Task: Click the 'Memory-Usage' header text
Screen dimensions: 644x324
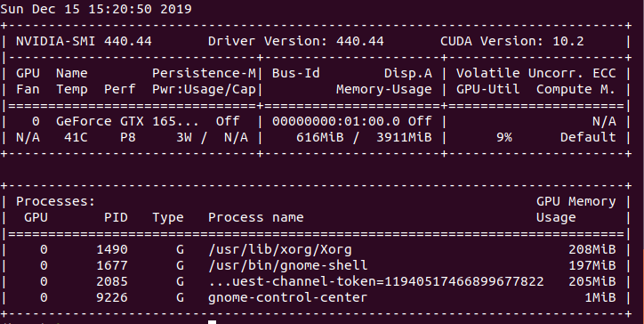Action: [x=384, y=89]
